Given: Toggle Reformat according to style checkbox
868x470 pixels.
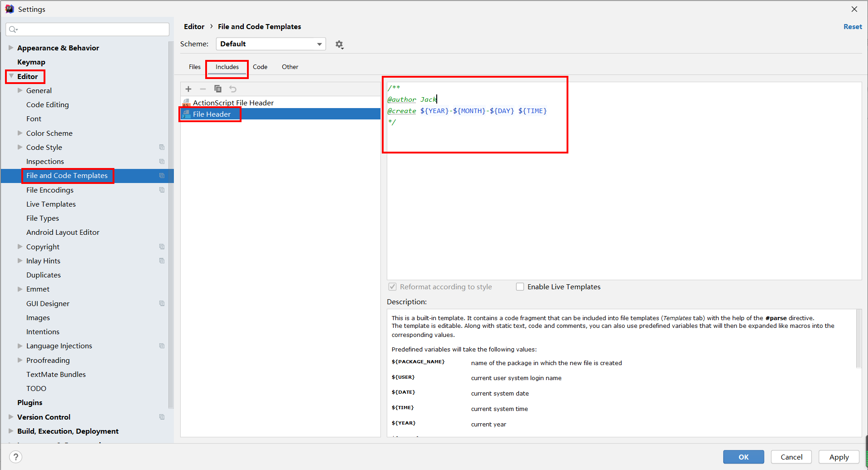Looking at the screenshot, I should (x=393, y=287).
